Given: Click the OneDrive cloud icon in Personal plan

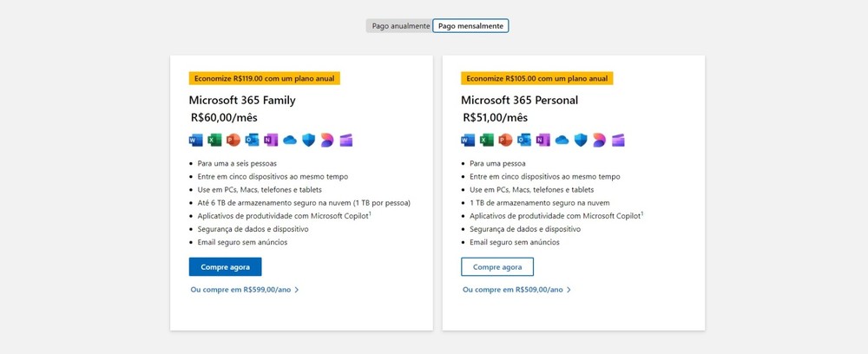Looking at the screenshot, I should coord(562,141).
